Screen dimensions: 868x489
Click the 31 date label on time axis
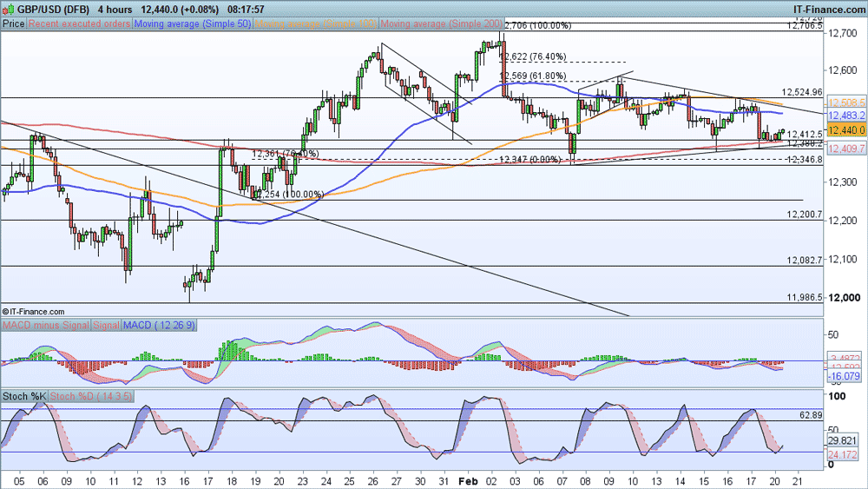(443, 481)
